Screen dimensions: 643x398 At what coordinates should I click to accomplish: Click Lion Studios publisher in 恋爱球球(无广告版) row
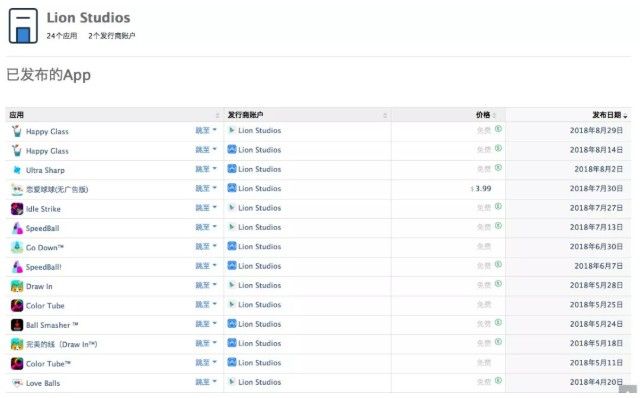260,189
